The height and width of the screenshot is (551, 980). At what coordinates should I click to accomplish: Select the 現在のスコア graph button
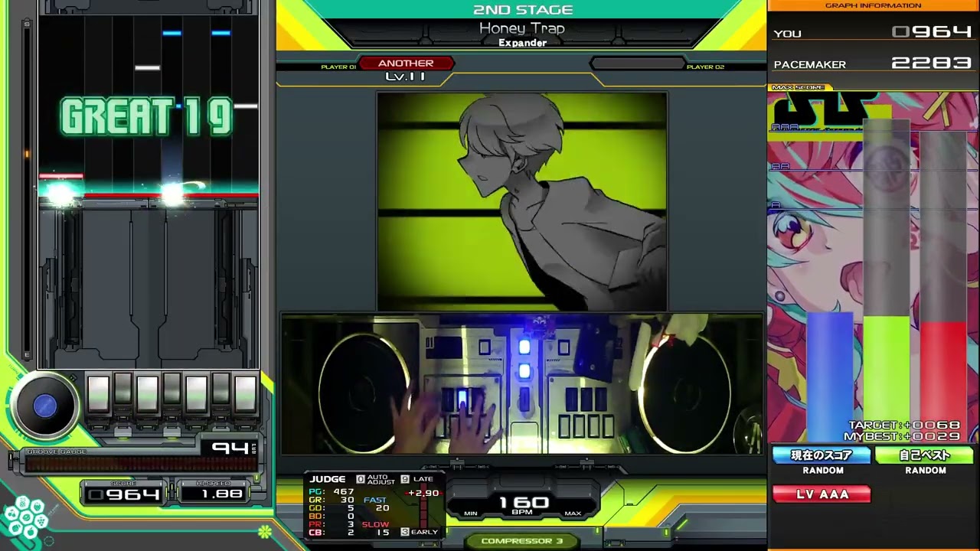click(x=822, y=455)
